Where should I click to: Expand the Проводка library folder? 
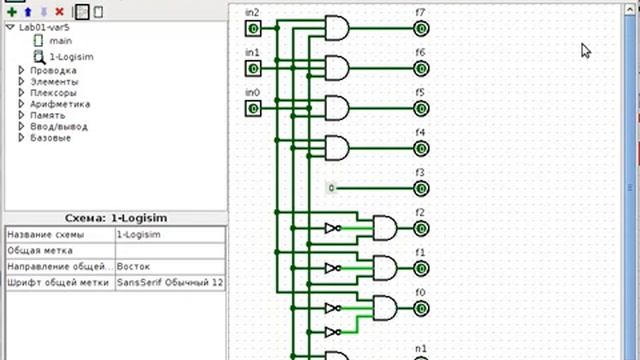coord(21,71)
